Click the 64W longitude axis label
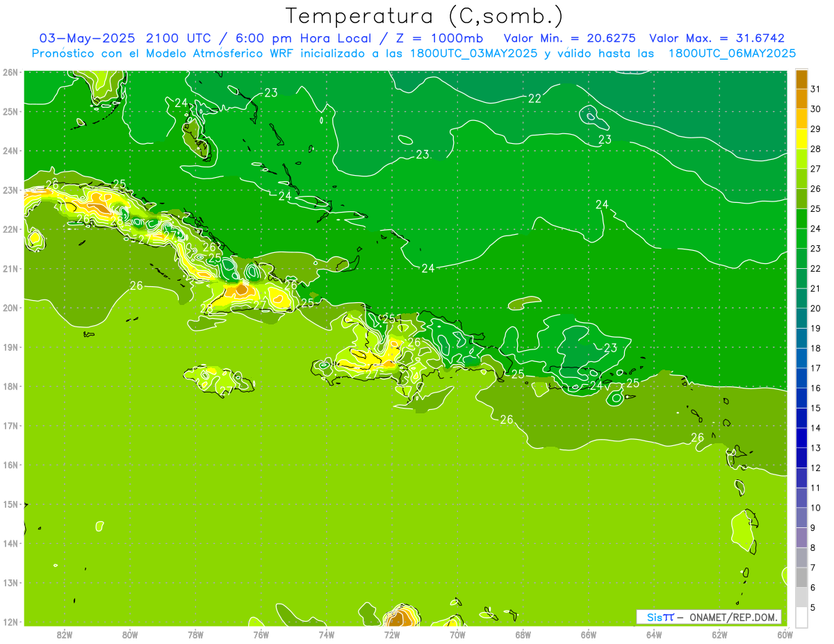Image resolution: width=834 pixels, height=644 pixels. coord(654,634)
